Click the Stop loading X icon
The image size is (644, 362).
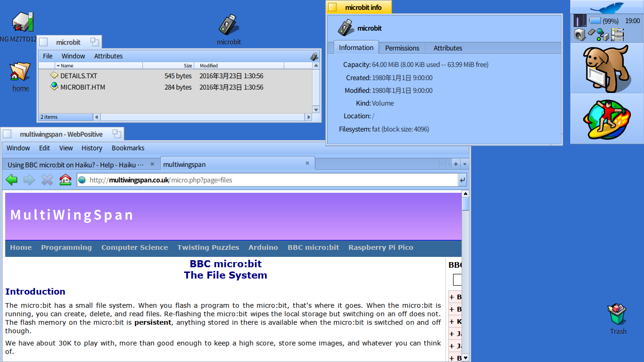[x=47, y=180]
